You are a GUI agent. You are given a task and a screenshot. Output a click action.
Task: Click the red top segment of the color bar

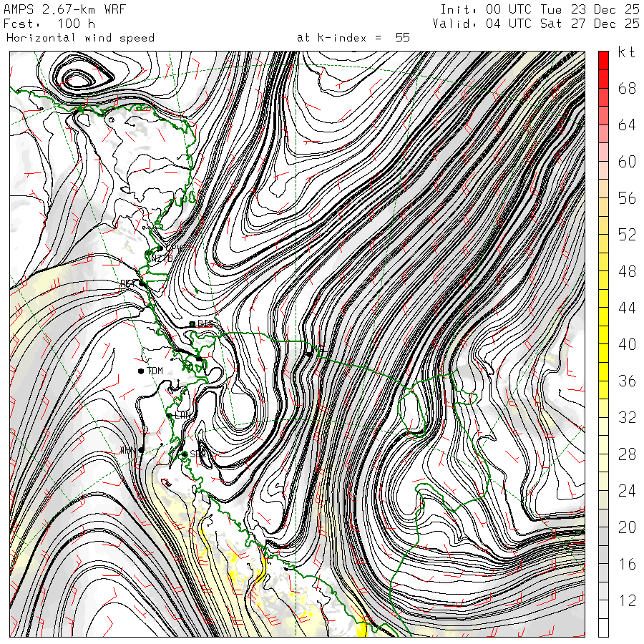[x=604, y=60]
